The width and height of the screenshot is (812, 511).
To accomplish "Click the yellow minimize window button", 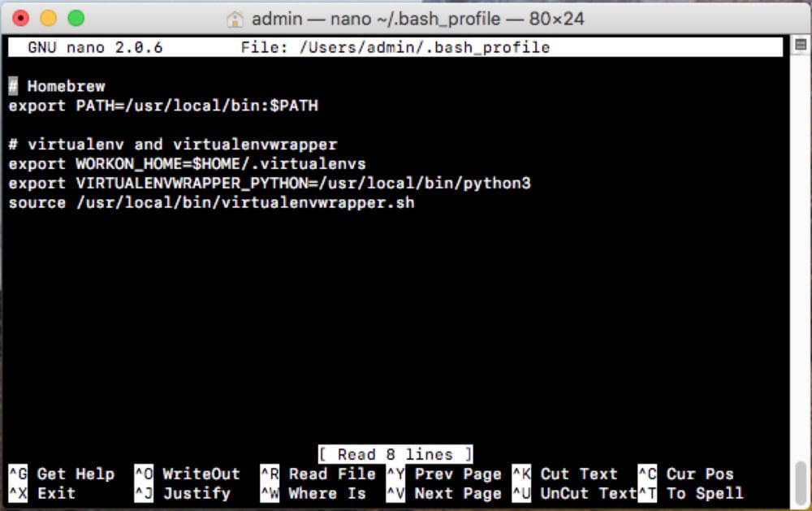I will tap(48, 19).
